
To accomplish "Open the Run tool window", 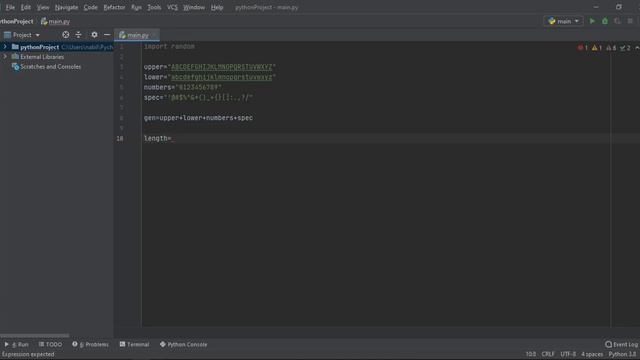I will coord(16,344).
